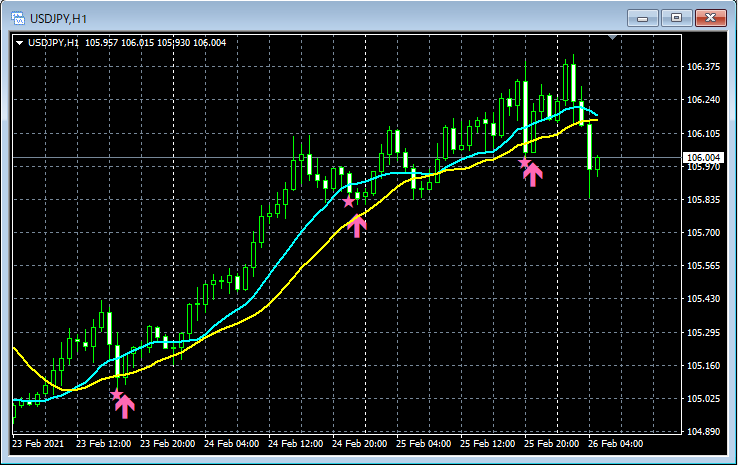Click the pink star near 23 Feb 12:00
Viewport: 739px width, 465px height.
tap(116, 395)
